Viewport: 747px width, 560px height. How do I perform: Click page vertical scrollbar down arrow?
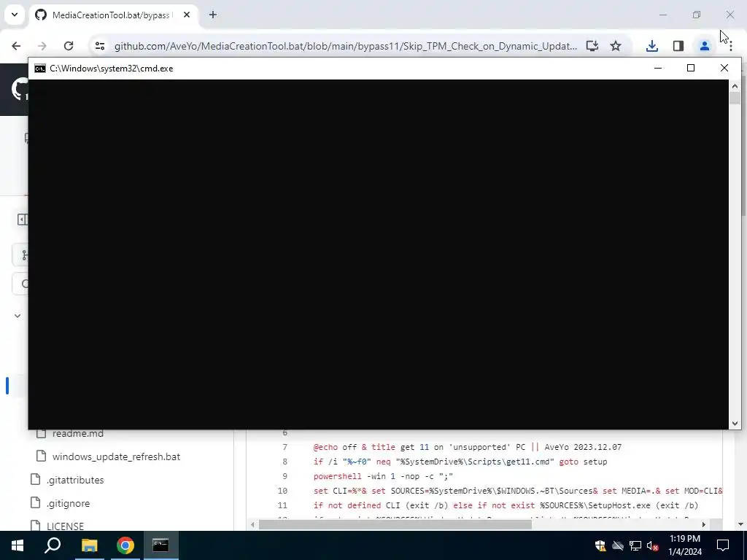coord(741,525)
